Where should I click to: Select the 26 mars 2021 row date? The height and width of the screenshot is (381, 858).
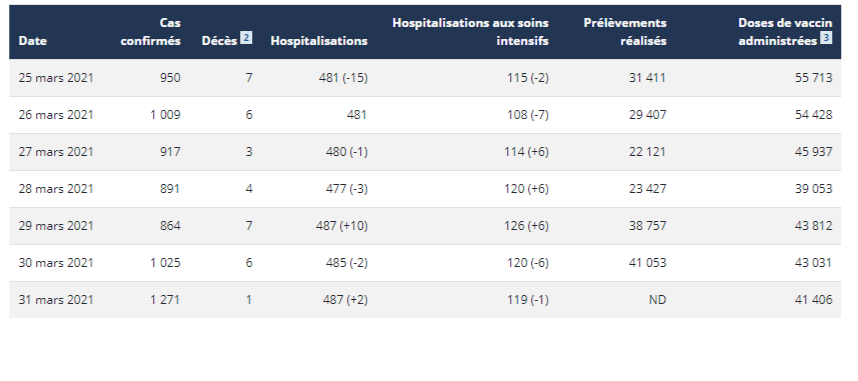[56, 115]
